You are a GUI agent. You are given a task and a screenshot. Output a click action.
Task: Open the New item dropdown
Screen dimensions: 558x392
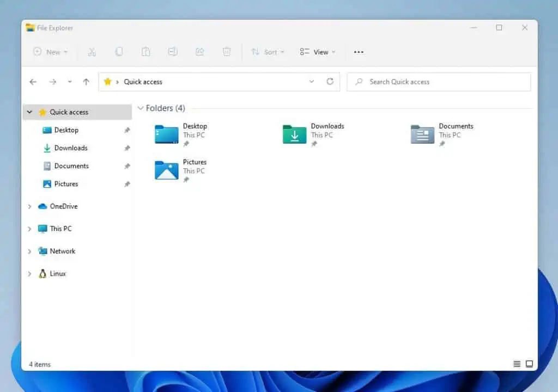50,52
